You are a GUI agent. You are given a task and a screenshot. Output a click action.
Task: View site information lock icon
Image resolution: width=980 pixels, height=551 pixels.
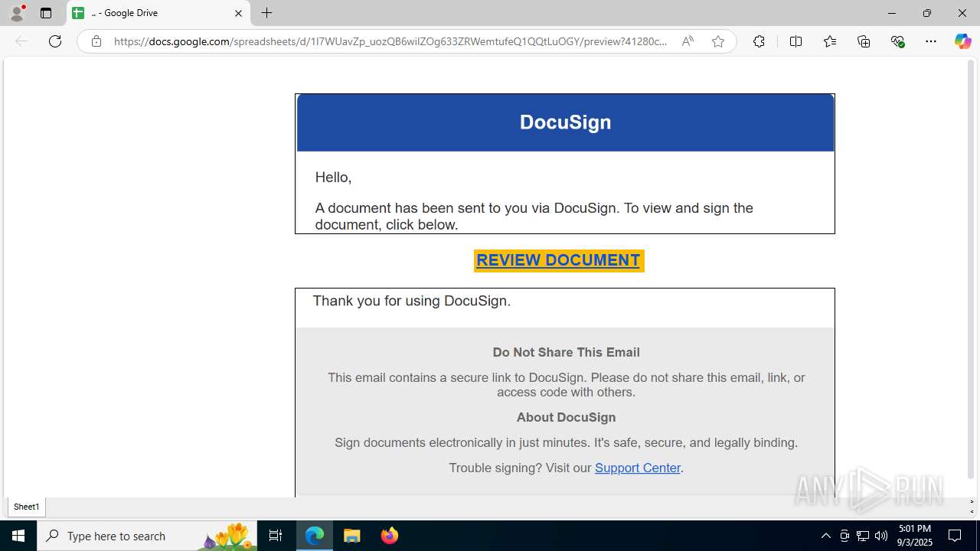tap(96, 41)
